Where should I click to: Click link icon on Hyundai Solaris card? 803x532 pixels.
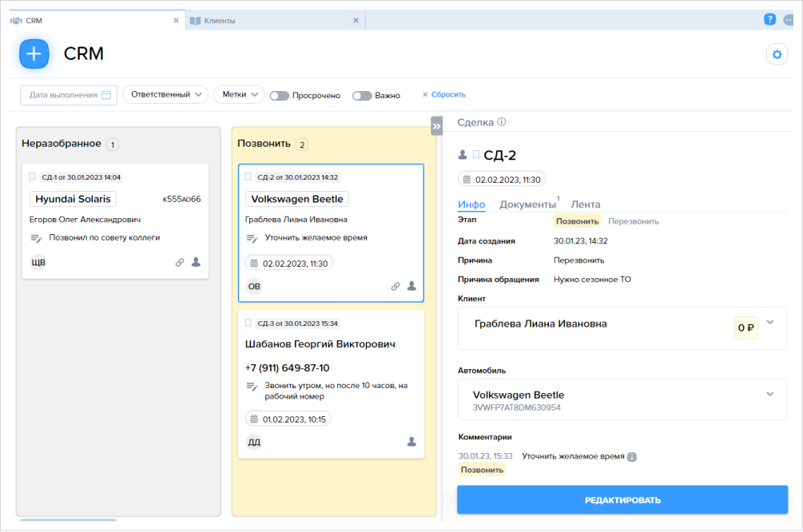tap(179, 262)
